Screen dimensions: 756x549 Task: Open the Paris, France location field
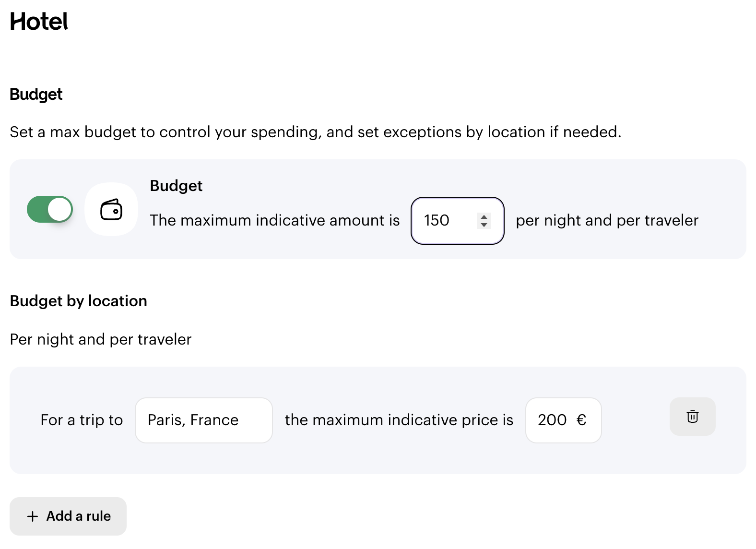click(204, 420)
